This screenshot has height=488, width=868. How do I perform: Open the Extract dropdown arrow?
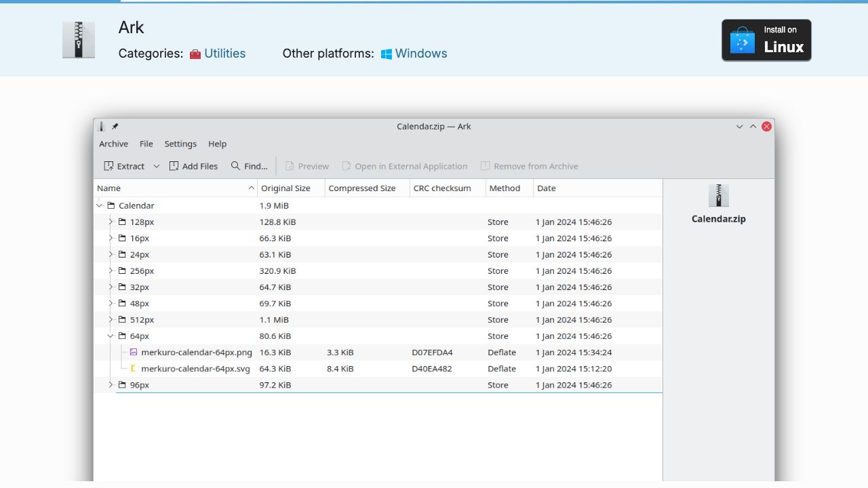click(156, 166)
